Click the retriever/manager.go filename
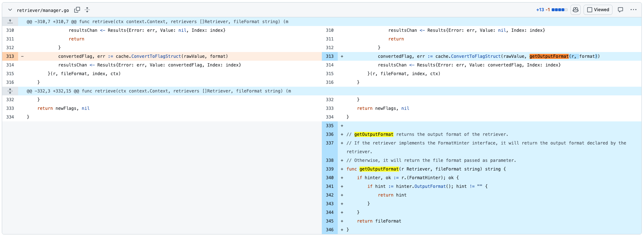 43,10
